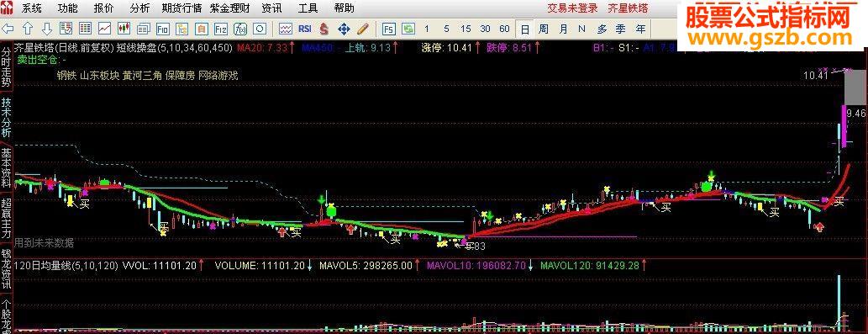Open the 基本资料 side tab
Image resolution: width=868 pixels, height=334 pixels.
pyautogui.click(x=7, y=167)
